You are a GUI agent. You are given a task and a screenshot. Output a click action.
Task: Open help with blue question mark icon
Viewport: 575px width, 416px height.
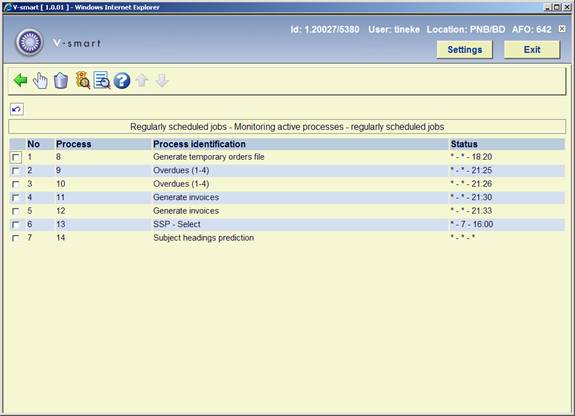pos(122,81)
